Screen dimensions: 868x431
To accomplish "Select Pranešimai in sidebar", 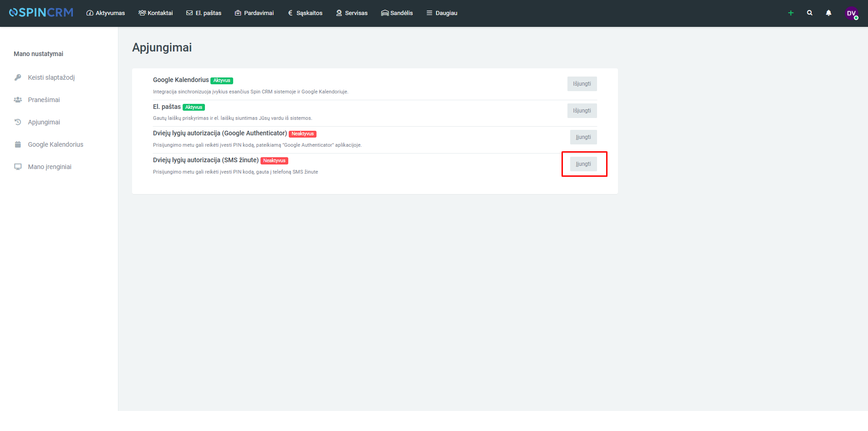I will [x=44, y=100].
